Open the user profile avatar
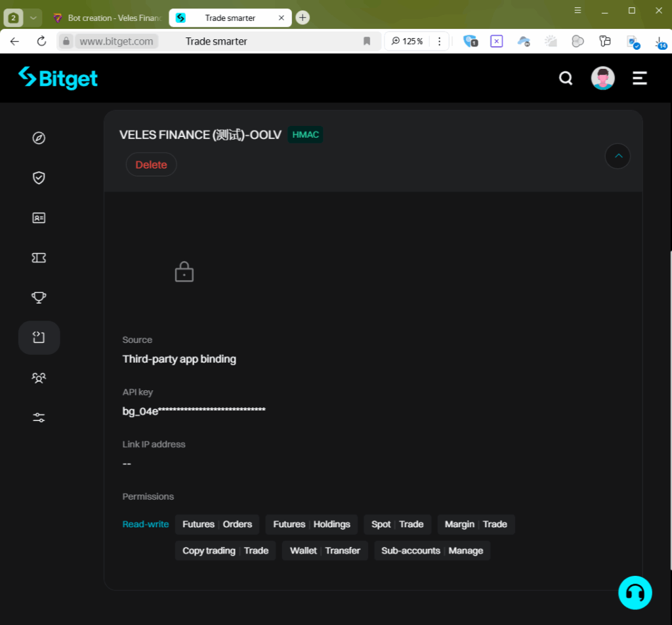 [602, 78]
